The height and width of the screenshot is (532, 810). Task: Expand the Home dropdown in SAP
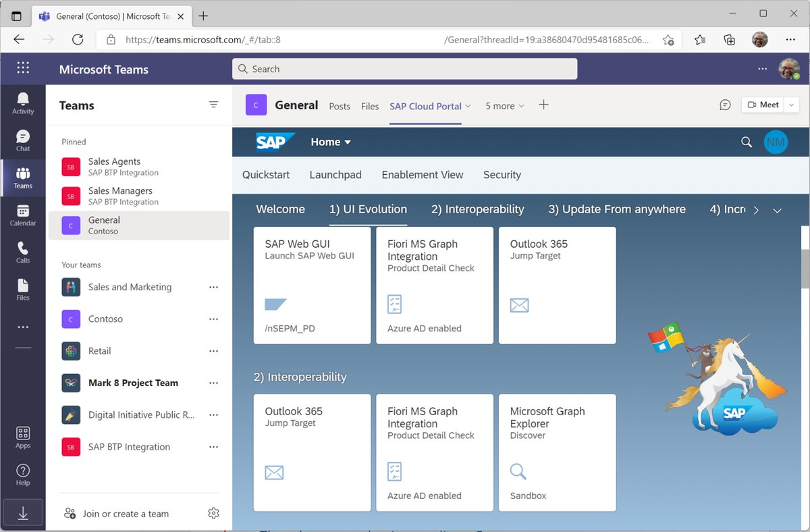(331, 142)
